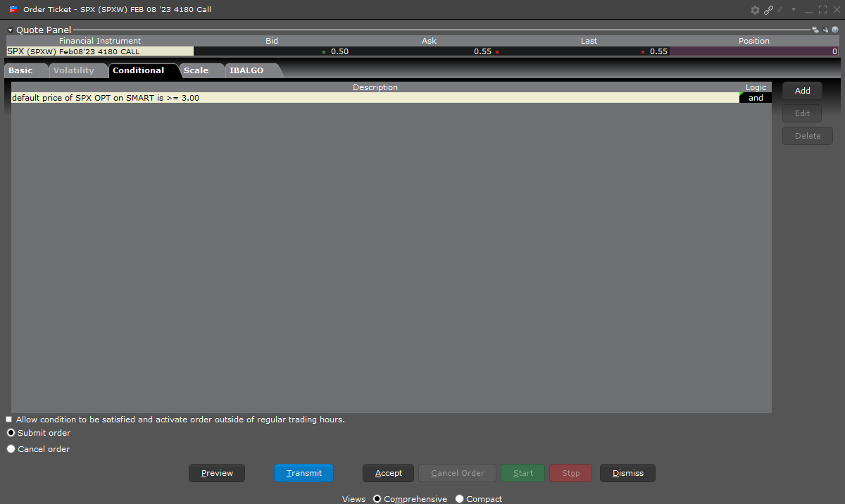
Task: Close the Order Ticket window
Action: click(836, 10)
